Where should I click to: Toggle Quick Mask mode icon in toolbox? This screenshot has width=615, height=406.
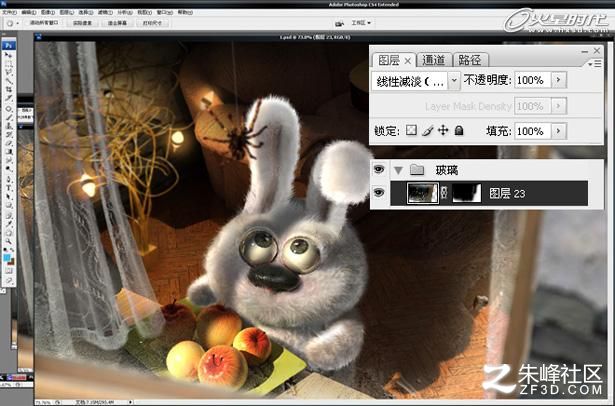[x=9, y=271]
